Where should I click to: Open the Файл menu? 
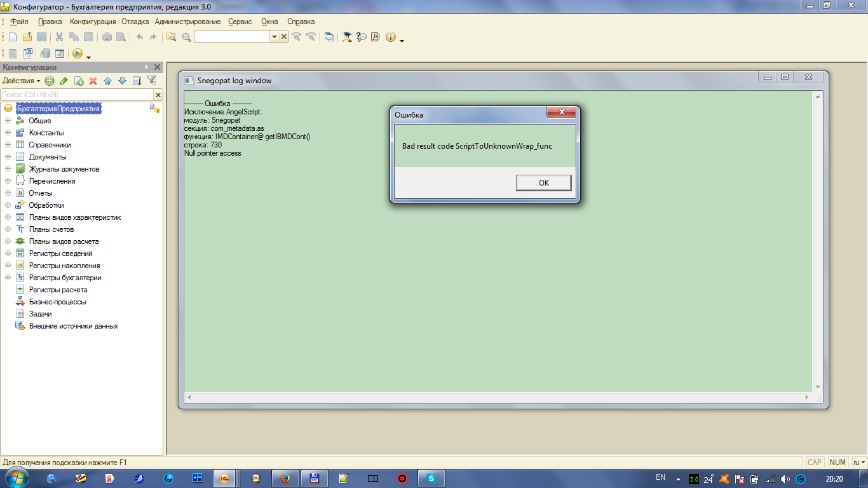tap(20, 22)
